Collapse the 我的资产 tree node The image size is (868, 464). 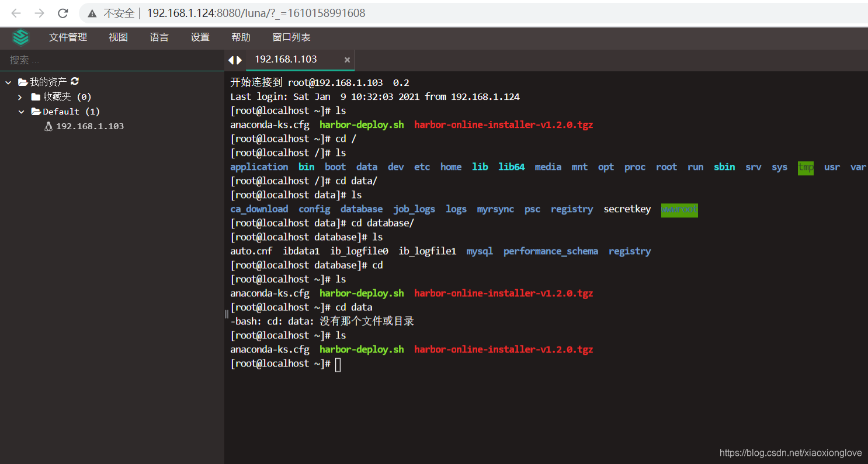point(8,81)
